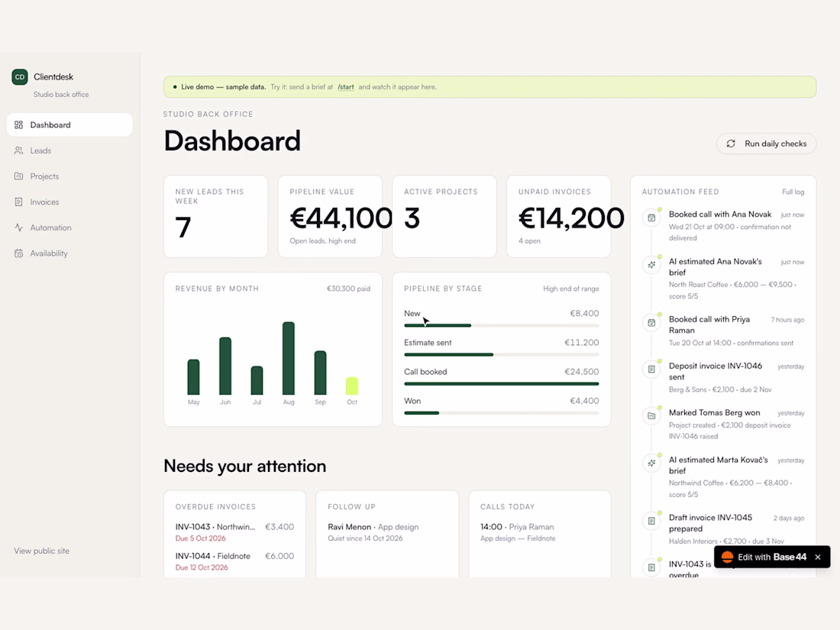Image resolution: width=840 pixels, height=630 pixels.
Task: Run daily checks
Action: (x=766, y=144)
